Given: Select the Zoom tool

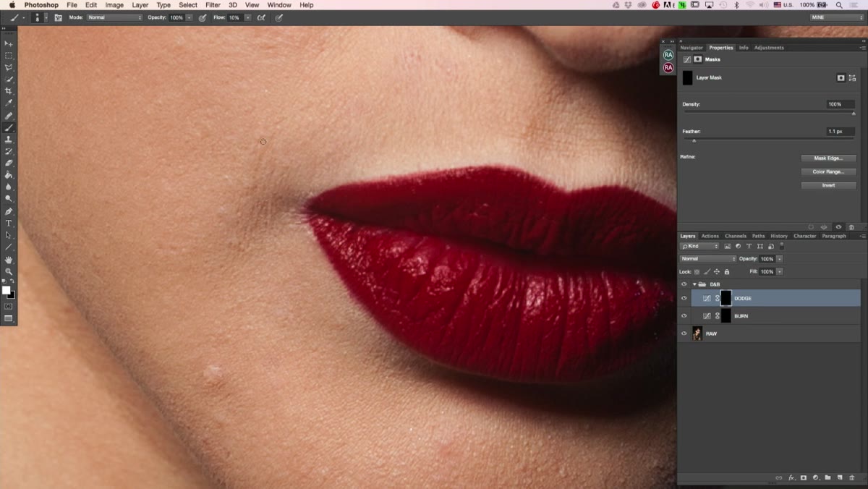Looking at the screenshot, I should 9,271.
